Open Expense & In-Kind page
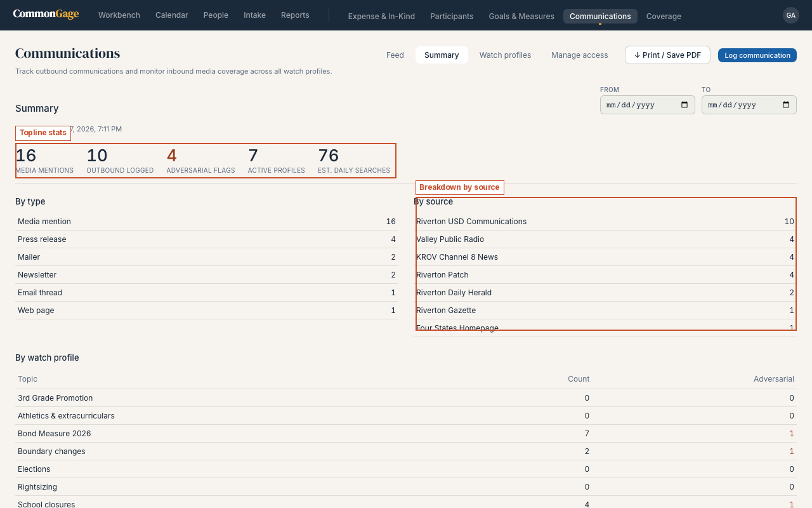812x508 pixels. click(x=381, y=17)
